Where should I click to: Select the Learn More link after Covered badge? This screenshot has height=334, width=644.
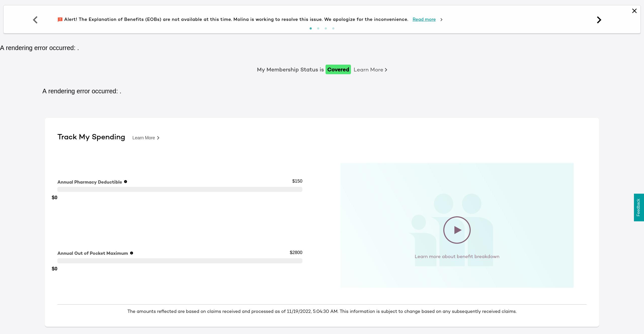368,70
